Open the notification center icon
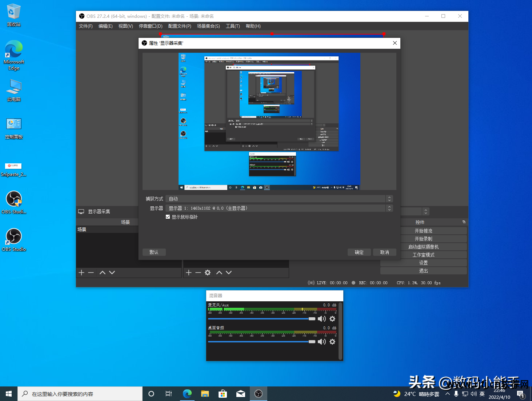The height and width of the screenshot is (401, 532). (x=520, y=394)
